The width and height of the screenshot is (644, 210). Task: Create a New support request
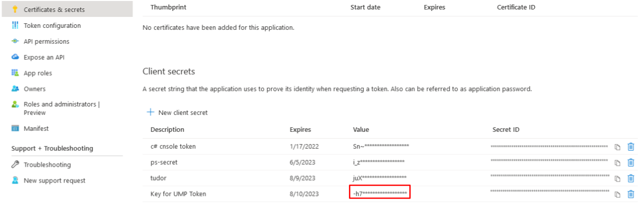54,181
